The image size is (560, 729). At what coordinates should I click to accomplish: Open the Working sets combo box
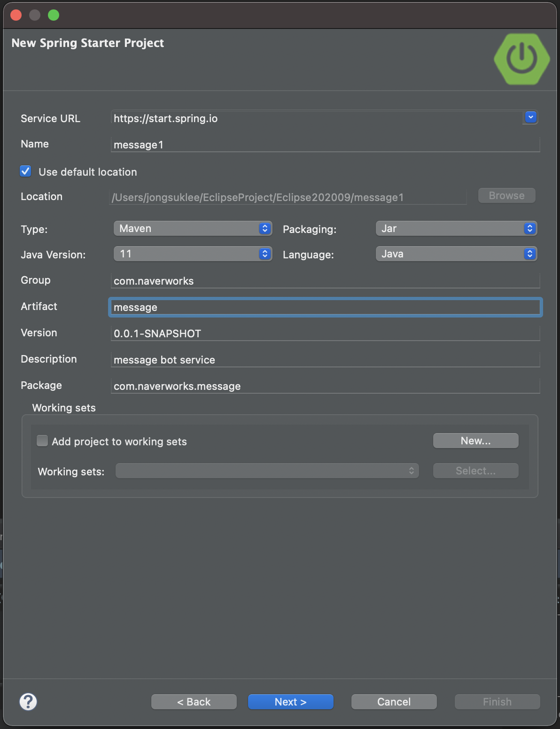click(267, 471)
